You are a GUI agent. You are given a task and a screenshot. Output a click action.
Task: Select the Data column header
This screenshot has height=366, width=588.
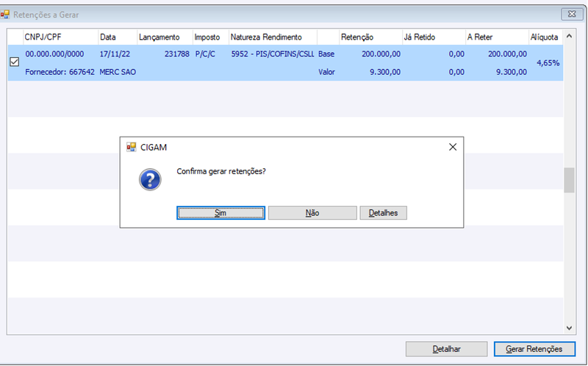point(118,37)
